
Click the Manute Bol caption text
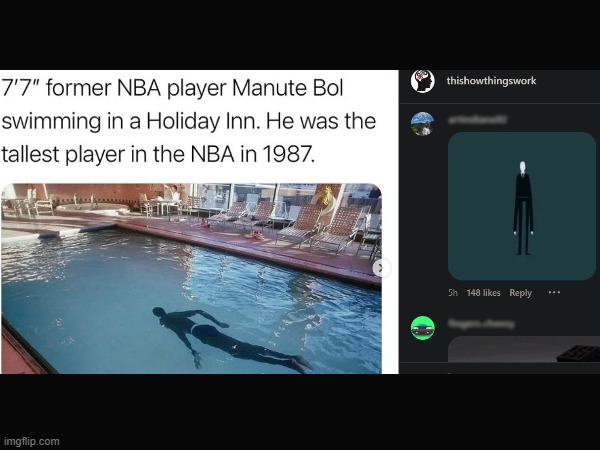tap(189, 121)
